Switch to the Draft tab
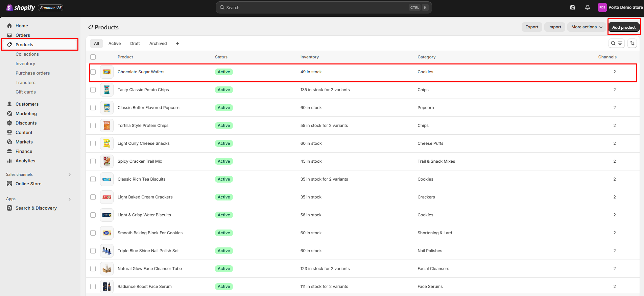Viewport: 644px width, 296px height. point(135,44)
